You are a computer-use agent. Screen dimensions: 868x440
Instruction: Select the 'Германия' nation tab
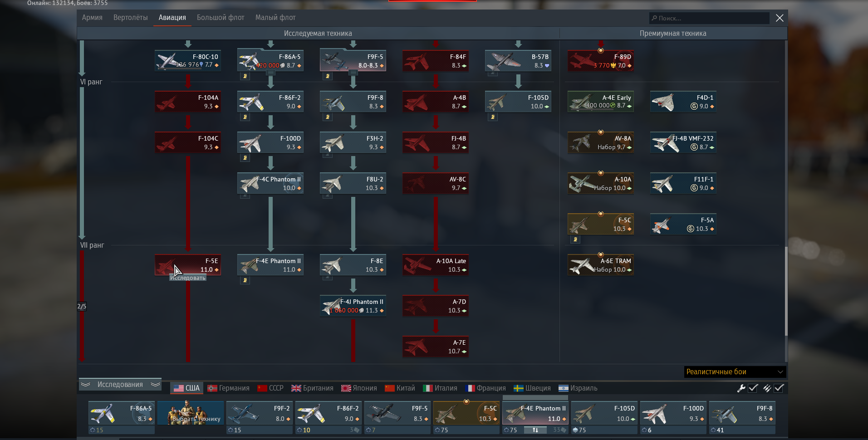(x=229, y=388)
